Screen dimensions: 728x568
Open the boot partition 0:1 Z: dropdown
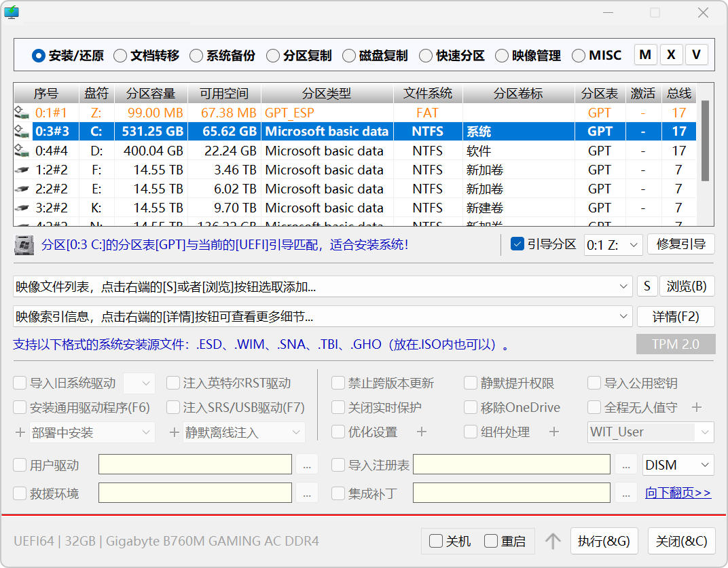coord(613,245)
